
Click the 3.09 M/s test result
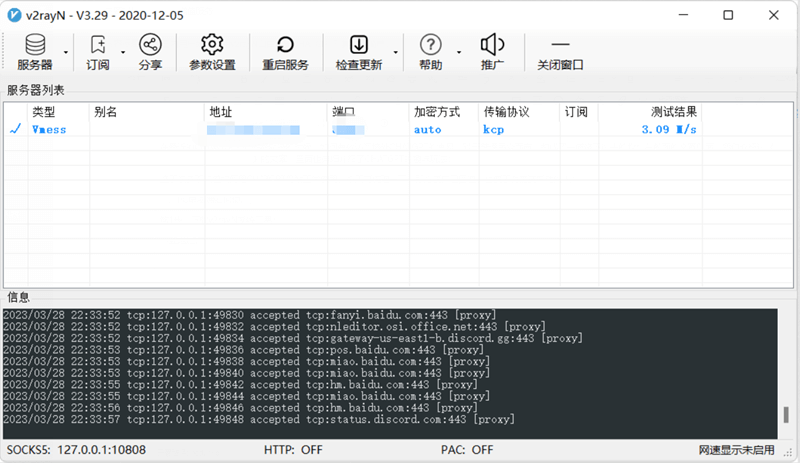pyautogui.click(x=669, y=130)
